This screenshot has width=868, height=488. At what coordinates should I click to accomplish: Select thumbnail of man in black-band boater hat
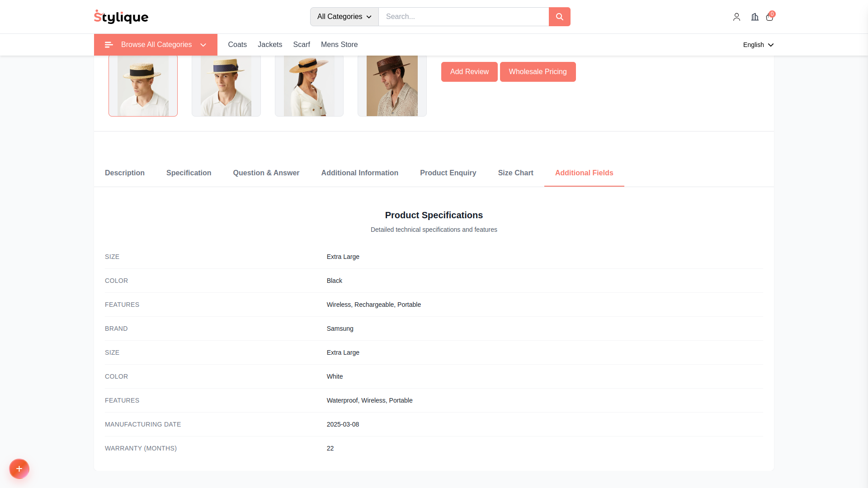[143, 86]
